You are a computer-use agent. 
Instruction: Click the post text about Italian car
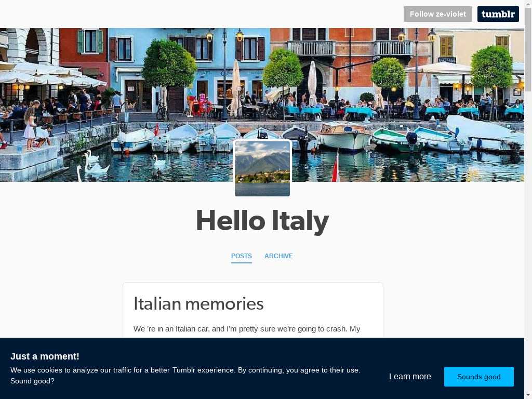coord(247,329)
